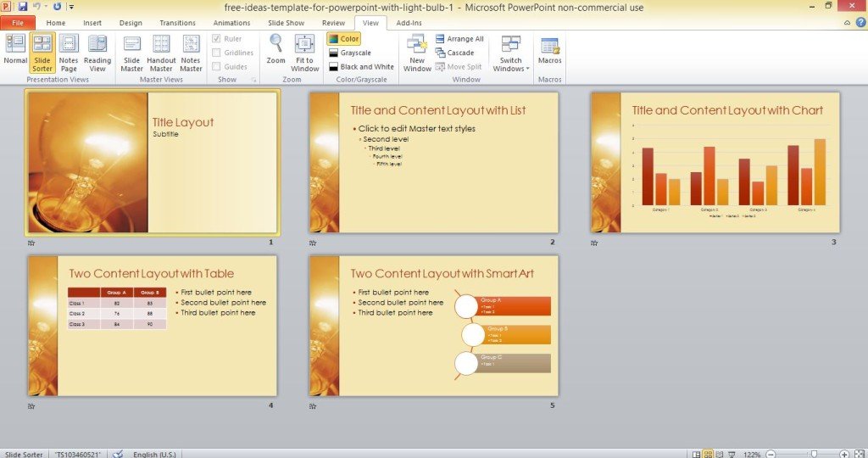868x458 pixels.
Task: Click status bar Normal view icon
Action: click(x=697, y=454)
